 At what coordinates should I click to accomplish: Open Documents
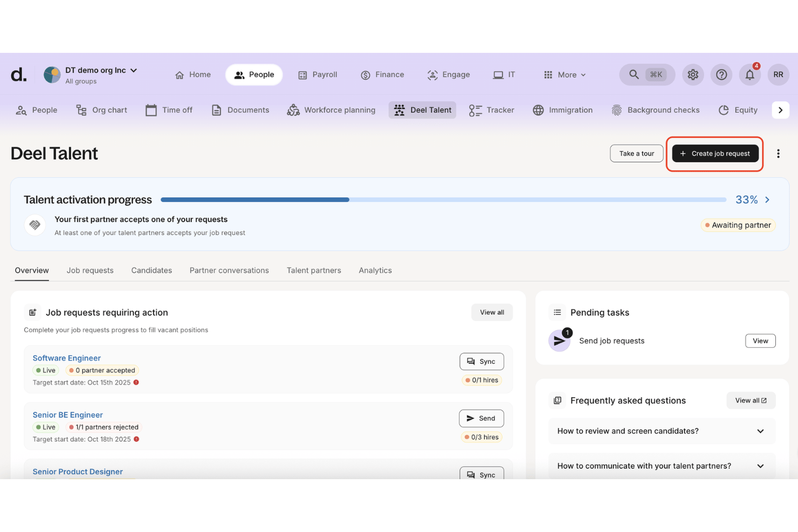240,110
